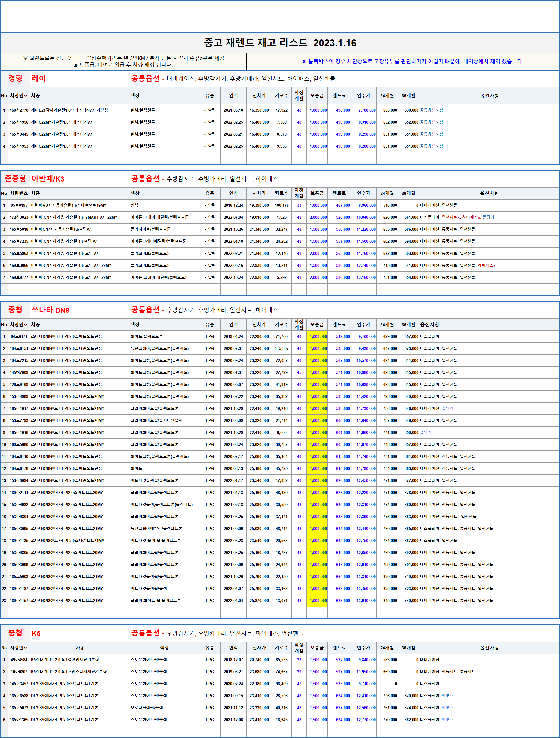The width and height of the screenshot is (560, 738).
Task: Click vehicle number 165호5963
Action: pyautogui.click(x=19, y=253)
